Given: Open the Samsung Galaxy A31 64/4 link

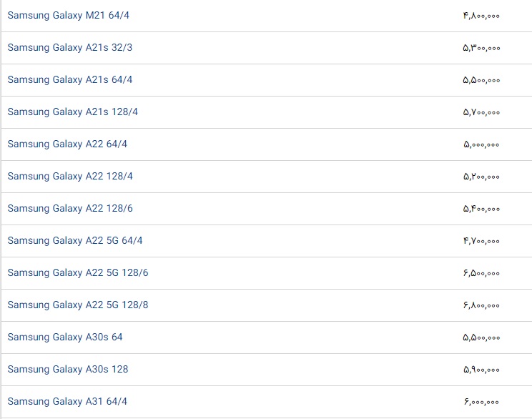Looking at the screenshot, I should click(67, 401).
